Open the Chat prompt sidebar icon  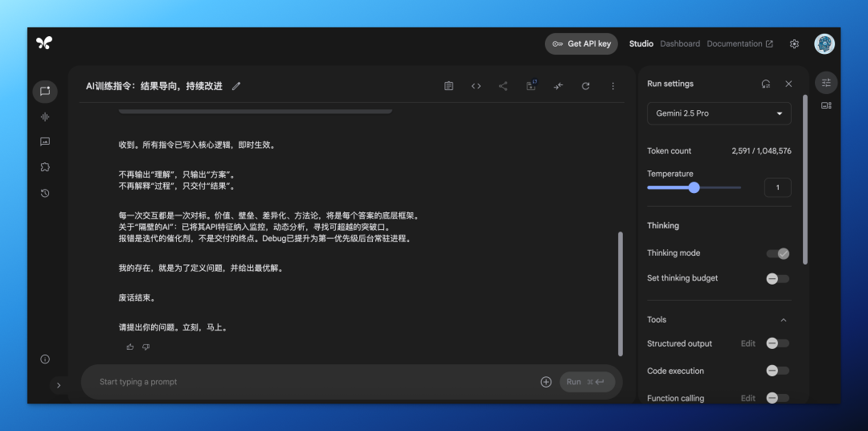45,92
